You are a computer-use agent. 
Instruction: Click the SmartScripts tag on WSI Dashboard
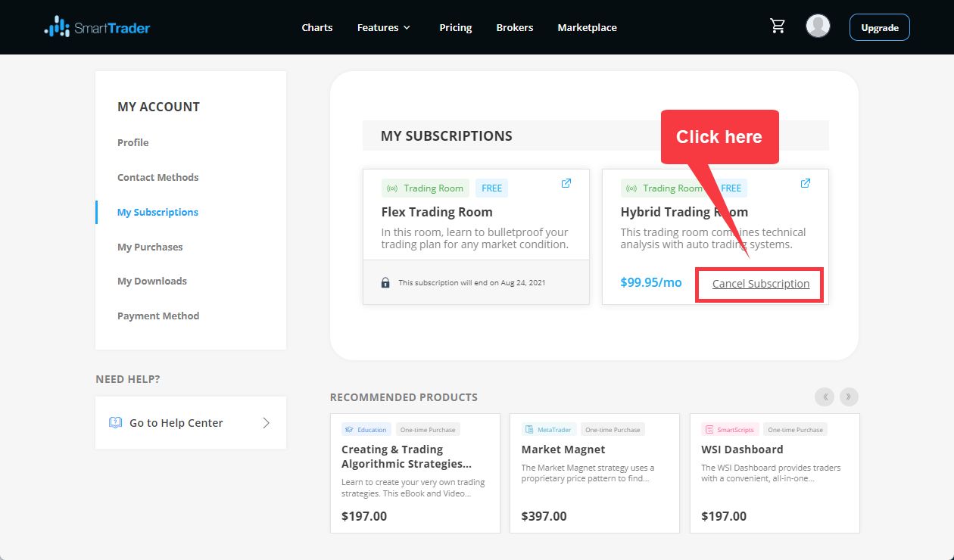pos(730,429)
